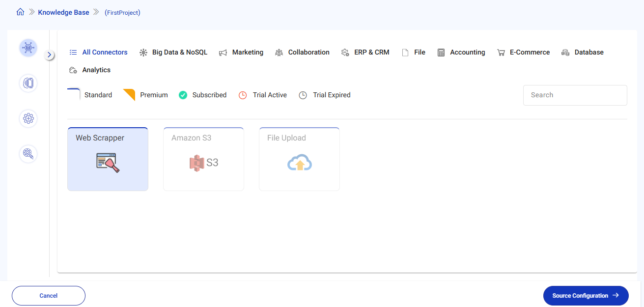Filter by Trial Active connectors
The image size is (644, 307).
click(263, 95)
